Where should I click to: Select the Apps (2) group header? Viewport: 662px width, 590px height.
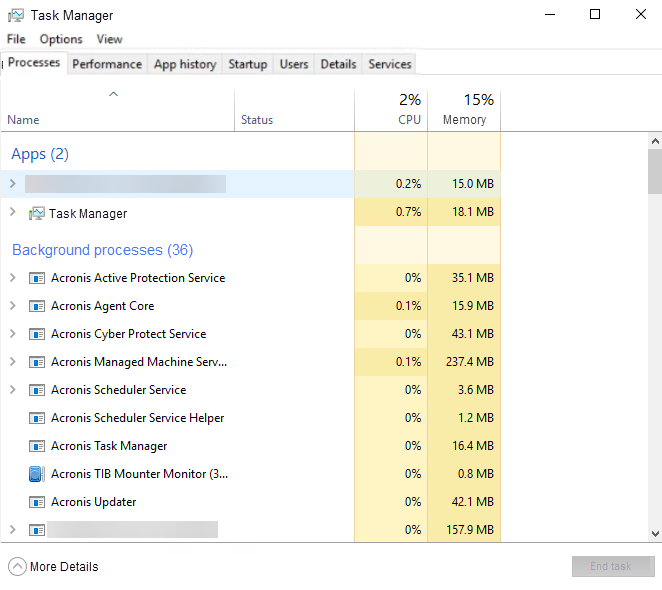40,154
